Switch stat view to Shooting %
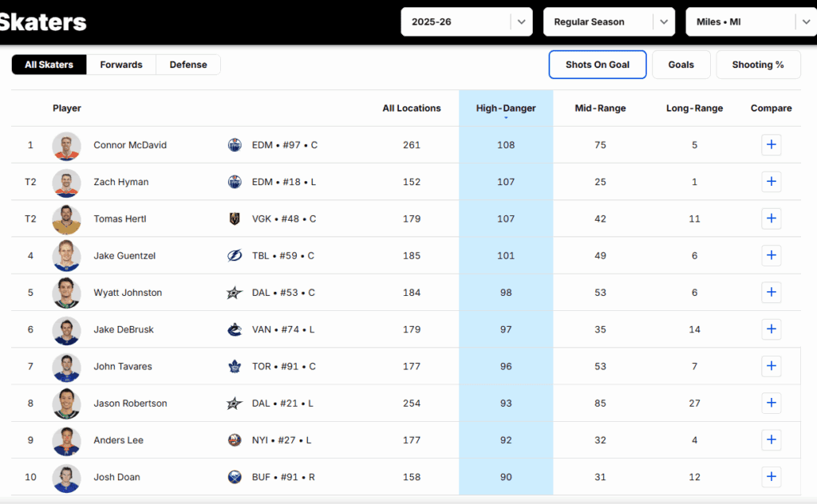This screenshot has width=817, height=504. tap(757, 65)
